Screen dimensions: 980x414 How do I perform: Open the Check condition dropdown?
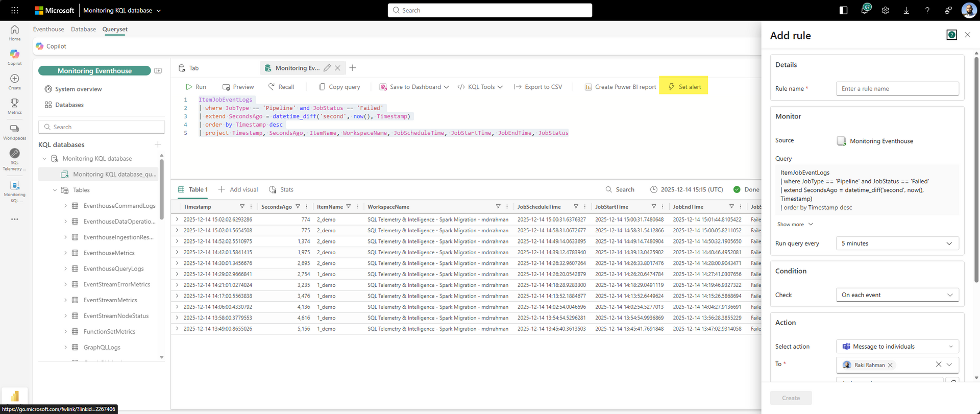pyautogui.click(x=897, y=295)
